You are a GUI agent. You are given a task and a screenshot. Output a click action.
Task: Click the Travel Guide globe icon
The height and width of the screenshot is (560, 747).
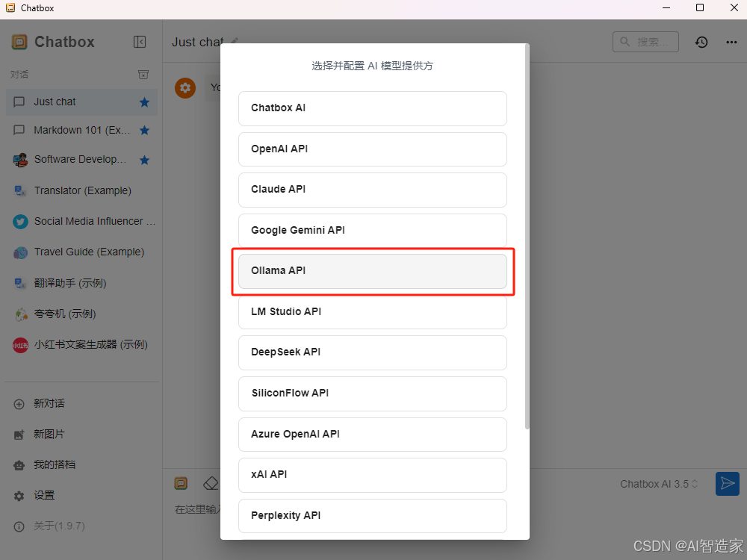click(x=20, y=252)
